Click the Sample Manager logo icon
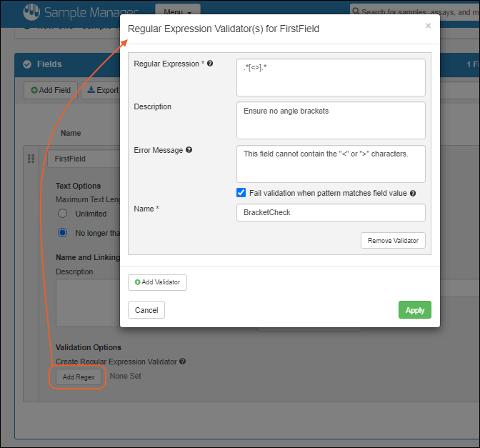 (31, 12)
